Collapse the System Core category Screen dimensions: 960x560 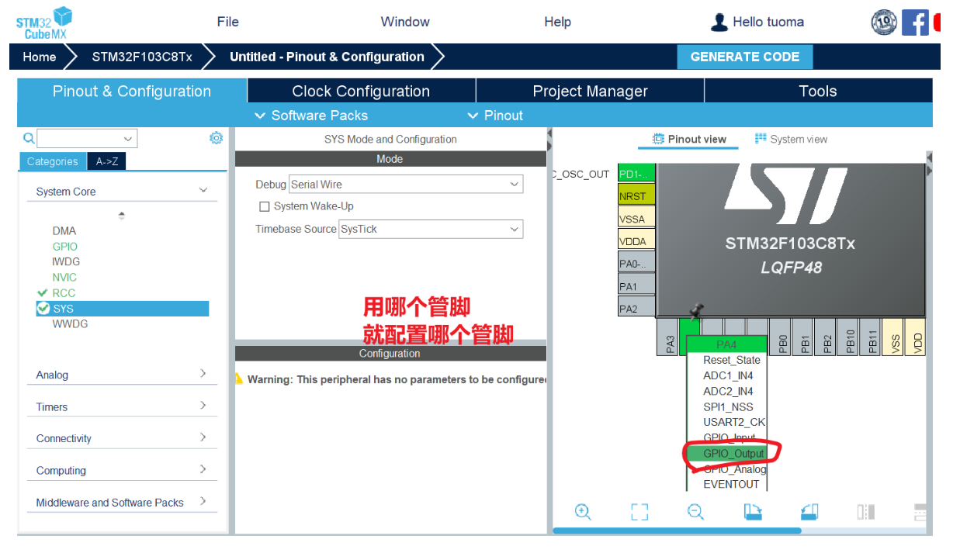[203, 191]
